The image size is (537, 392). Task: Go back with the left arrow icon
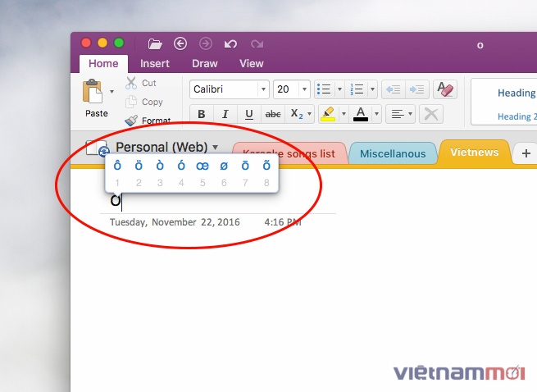click(x=180, y=43)
